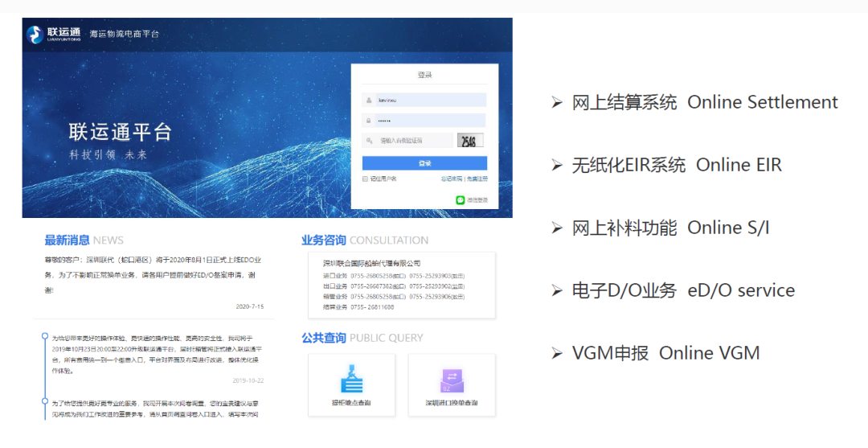Click the user silhouette icon beside username
868x448 pixels.
click(x=369, y=101)
